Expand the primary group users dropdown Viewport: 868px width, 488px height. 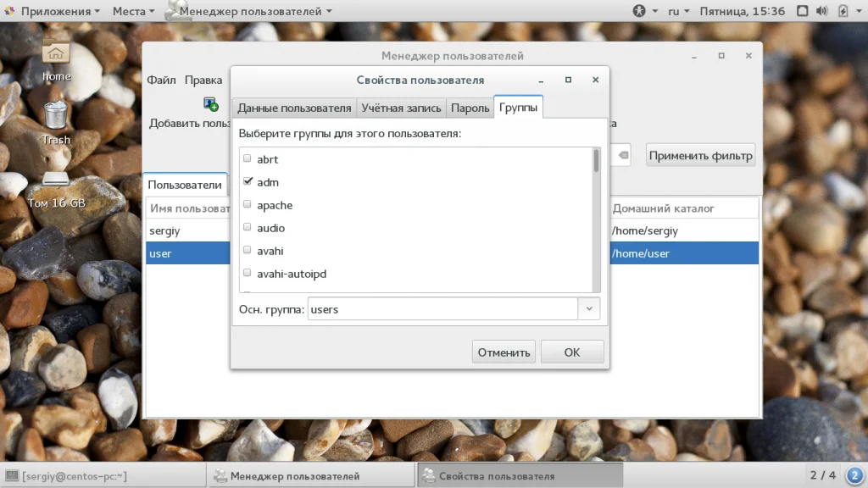589,309
